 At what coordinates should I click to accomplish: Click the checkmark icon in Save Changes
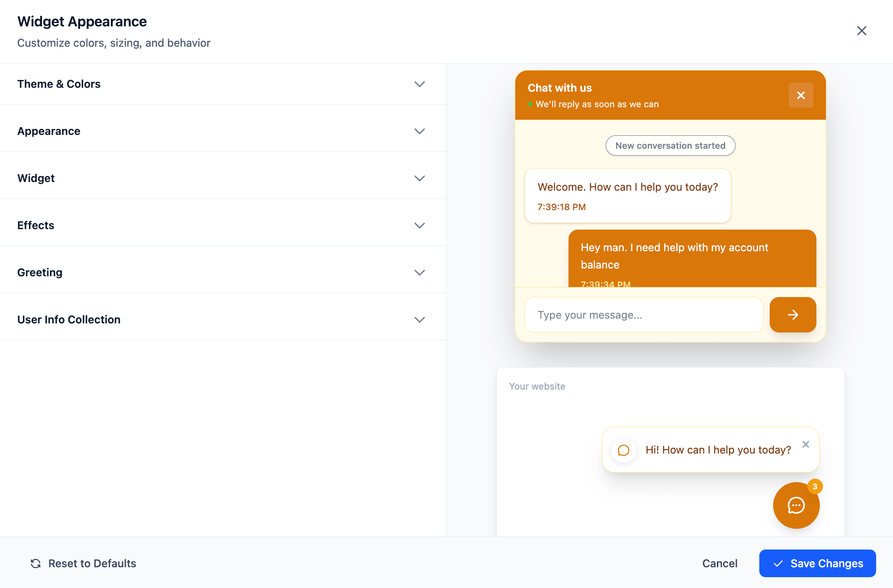click(778, 563)
